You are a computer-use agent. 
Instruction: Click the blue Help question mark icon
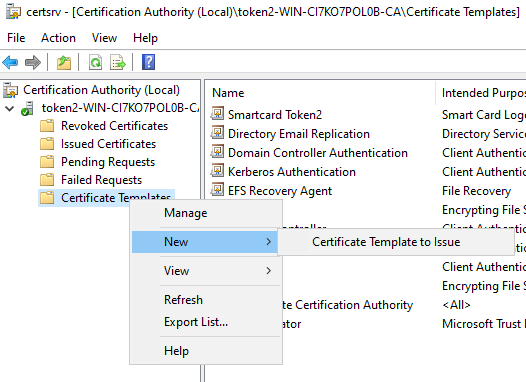(148, 62)
